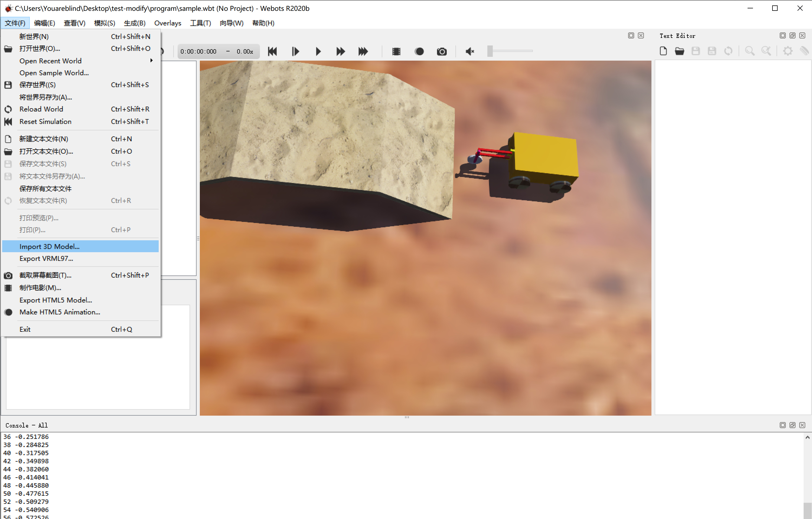Open the Text Editor preferences gear
This screenshot has width=812, height=519.
(x=788, y=51)
